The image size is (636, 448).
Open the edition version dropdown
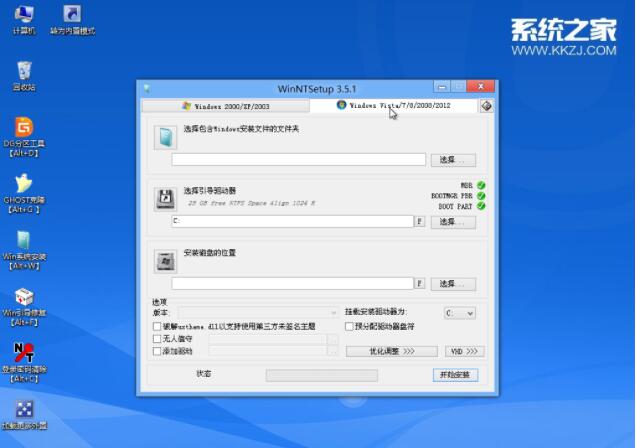tap(258, 313)
